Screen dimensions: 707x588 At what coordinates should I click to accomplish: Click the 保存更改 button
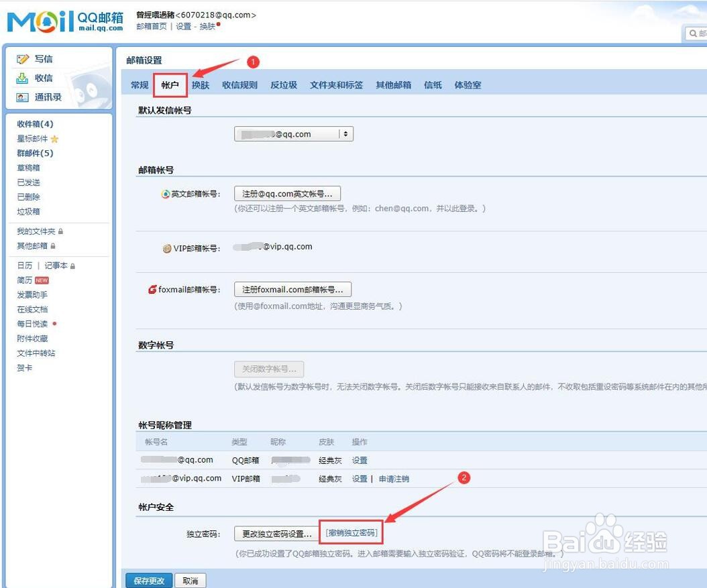[x=148, y=581]
